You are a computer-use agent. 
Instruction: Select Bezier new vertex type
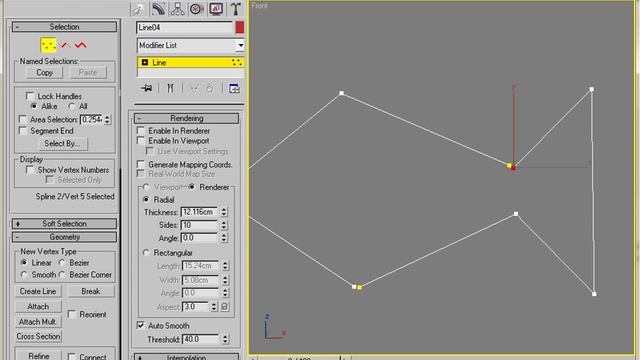(x=62, y=262)
